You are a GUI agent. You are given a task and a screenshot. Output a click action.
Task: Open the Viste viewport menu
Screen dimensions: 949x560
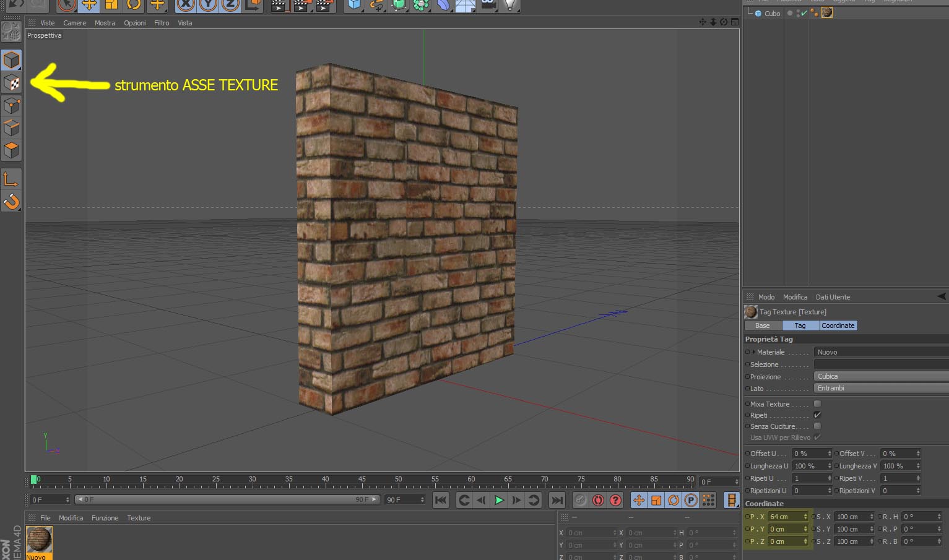point(48,23)
